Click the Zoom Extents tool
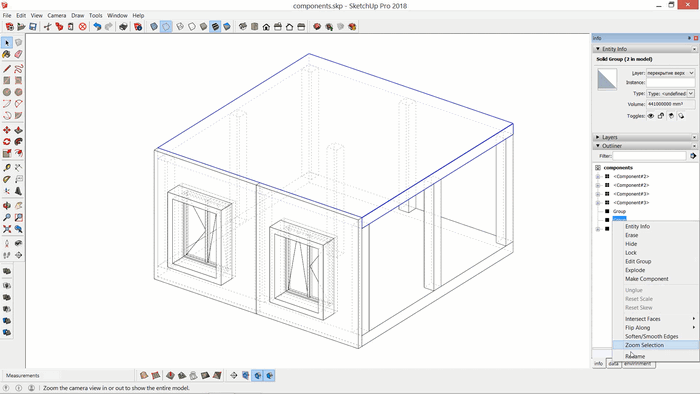The height and width of the screenshot is (394, 700). (x=7, y=229)
